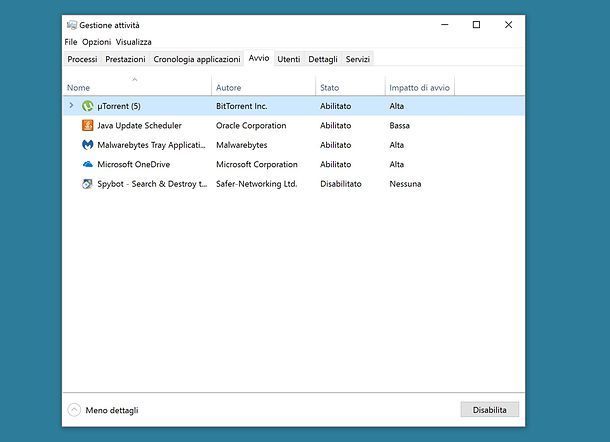This screenshot has width=610, height=442.
Task: Click the Nessuna impact of Spybot
Action: (405, 184)
